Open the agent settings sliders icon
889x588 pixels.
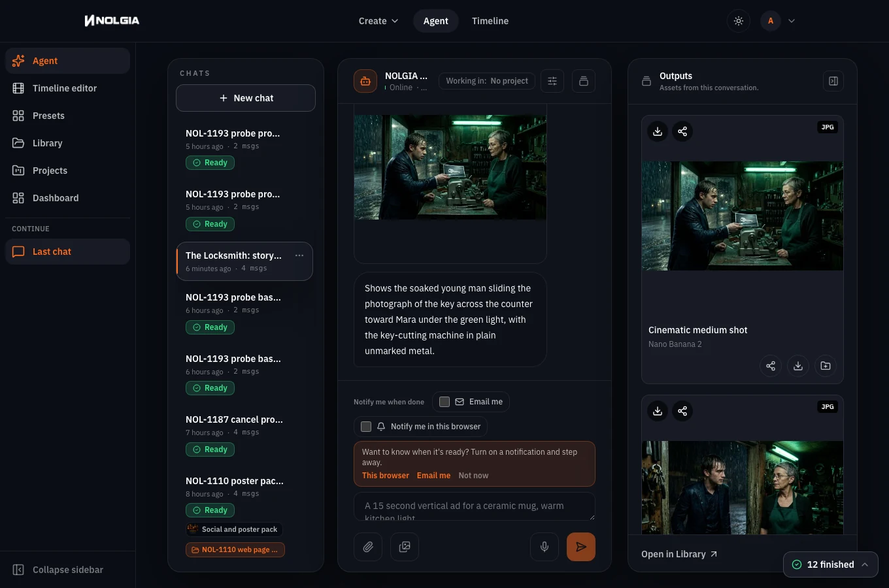pos(552,81)
